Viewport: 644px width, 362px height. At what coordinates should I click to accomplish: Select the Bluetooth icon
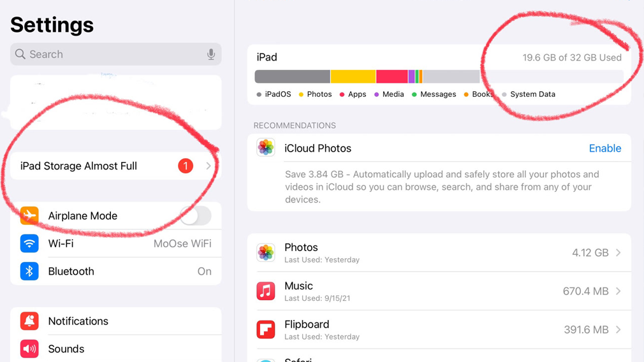coord(29,271)
